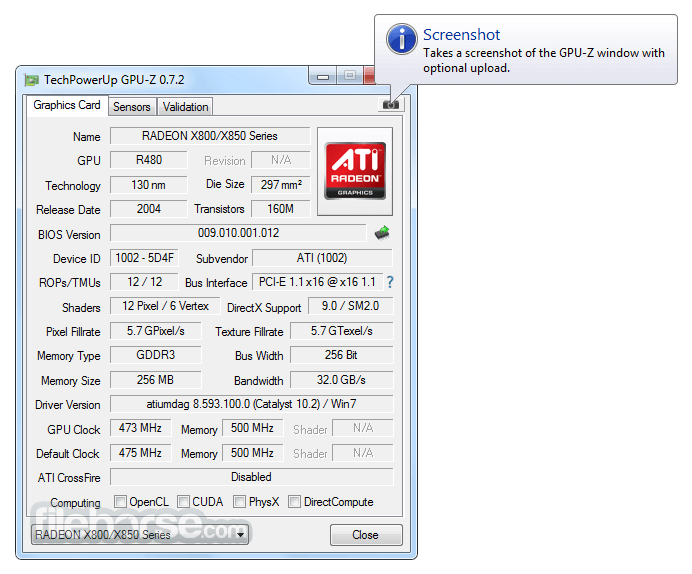Click the ATI CrossFire label
The width and height of the screenshot is (692, 574).
tap(69, 478)
